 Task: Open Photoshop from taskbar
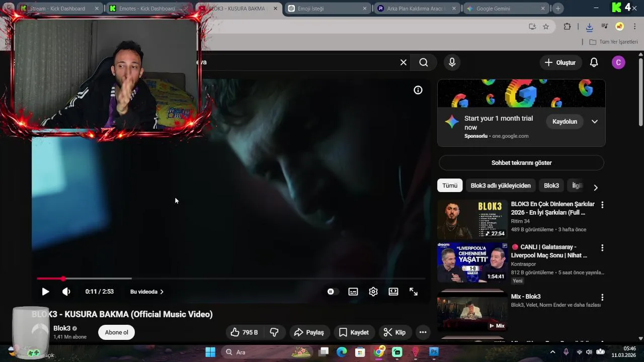434,352
